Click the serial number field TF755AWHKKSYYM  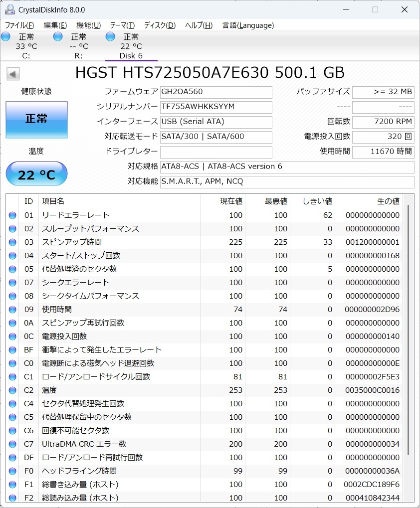[x=216, y=107]
